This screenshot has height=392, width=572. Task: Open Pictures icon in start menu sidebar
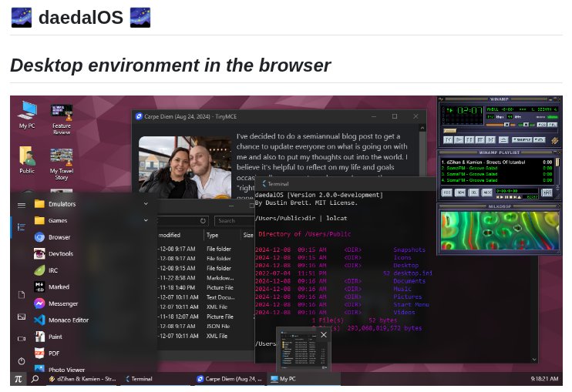pos(22,317)
